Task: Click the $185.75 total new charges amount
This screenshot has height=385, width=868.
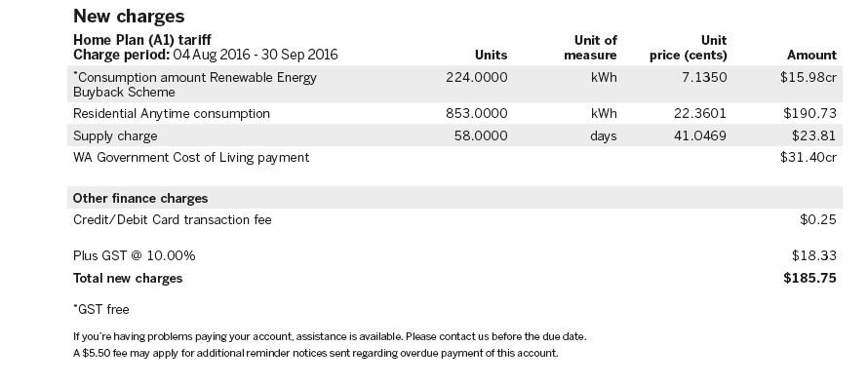Action: (809, 278)
